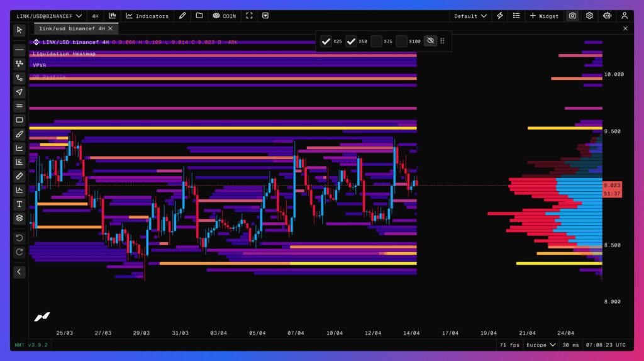Open settings gear in top bar
Screen dimensions: 644x361
pyautogui.click(x=589, y=16)
